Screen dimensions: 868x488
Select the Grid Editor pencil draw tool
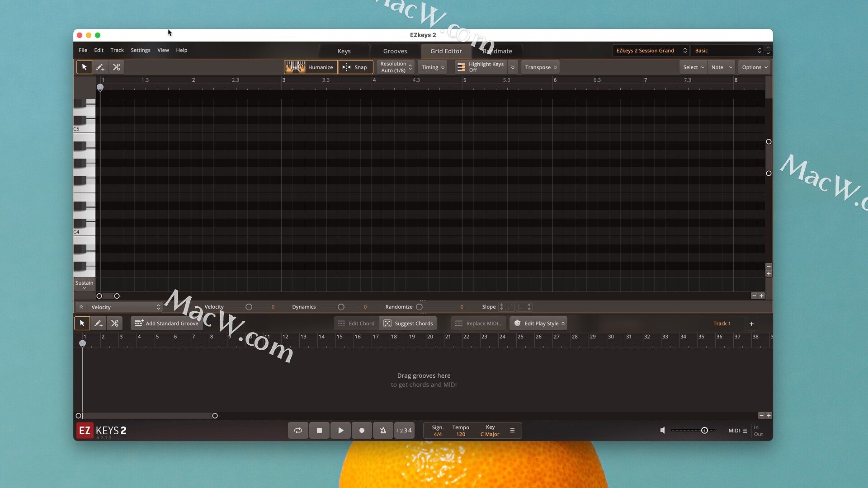[100, 67]
